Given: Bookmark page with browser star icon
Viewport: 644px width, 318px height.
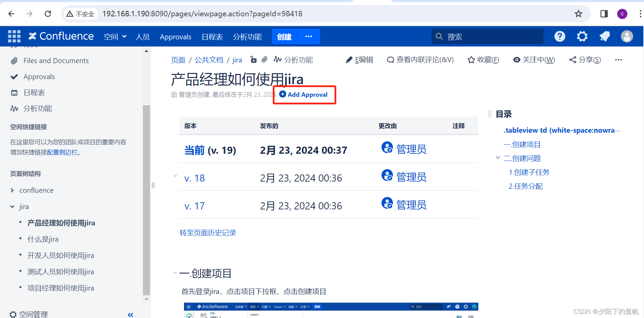Looking at the screenshot, I should [578, 14].
